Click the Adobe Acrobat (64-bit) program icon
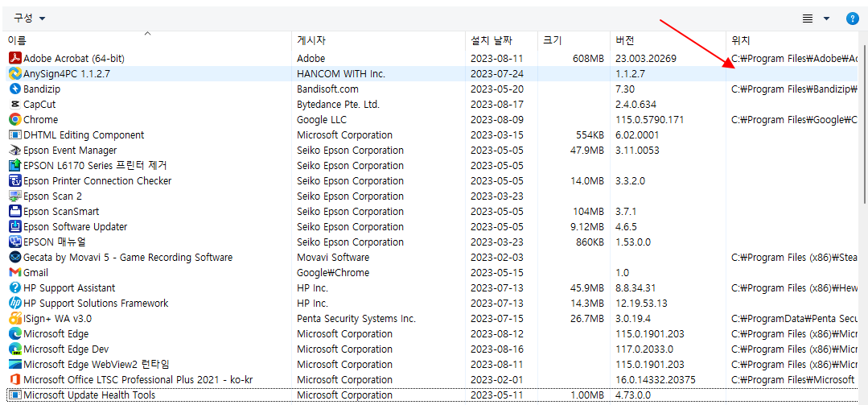Viewport: 868px width, 405px height. 15,58
